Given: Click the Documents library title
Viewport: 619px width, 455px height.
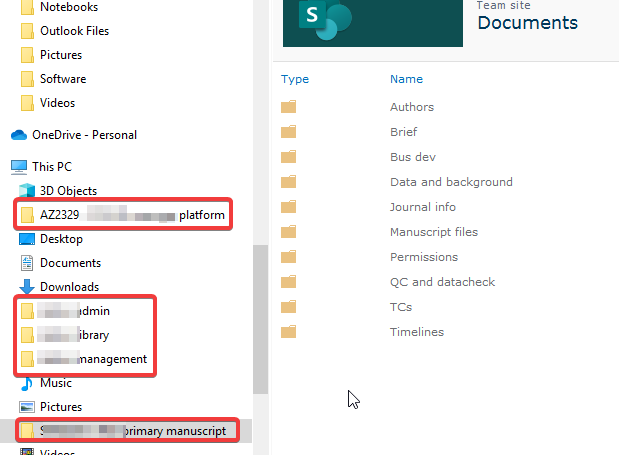Looking at the screenshot, I should point(527,23).
